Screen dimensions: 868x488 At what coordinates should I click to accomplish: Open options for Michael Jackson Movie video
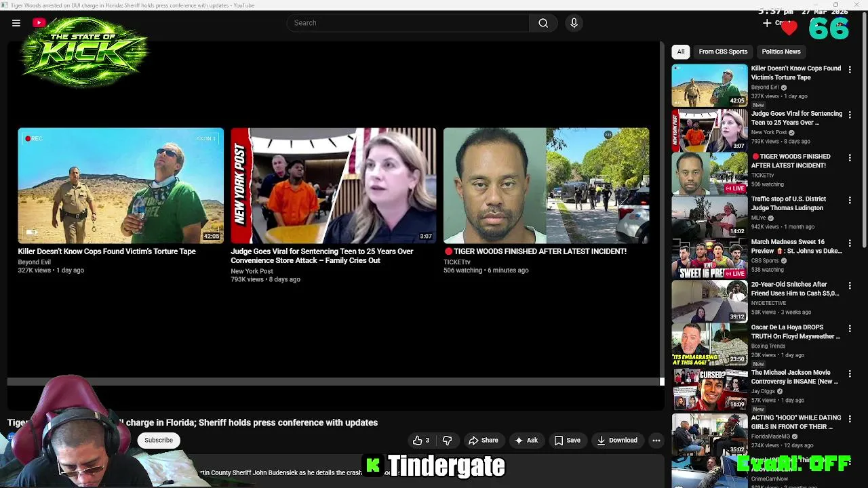850,373
